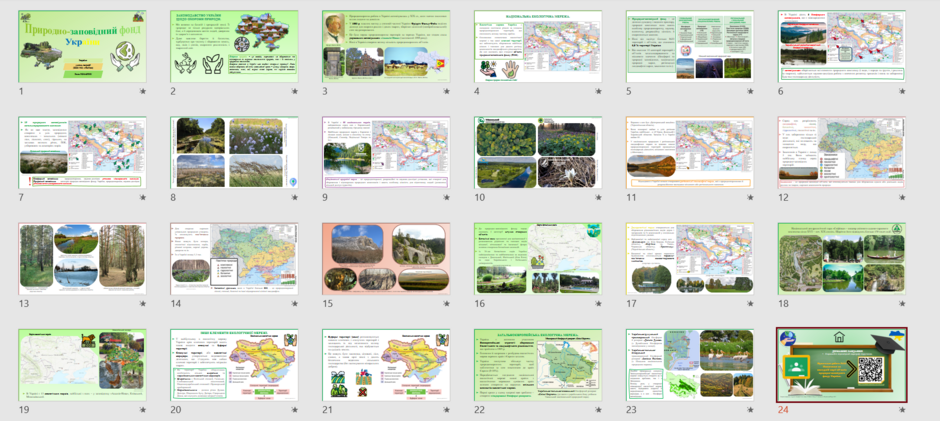Click the transition star icon under slide 12
Image resolution: width=940 pixels, height=421 pixels.
click(x=902, y=197)
